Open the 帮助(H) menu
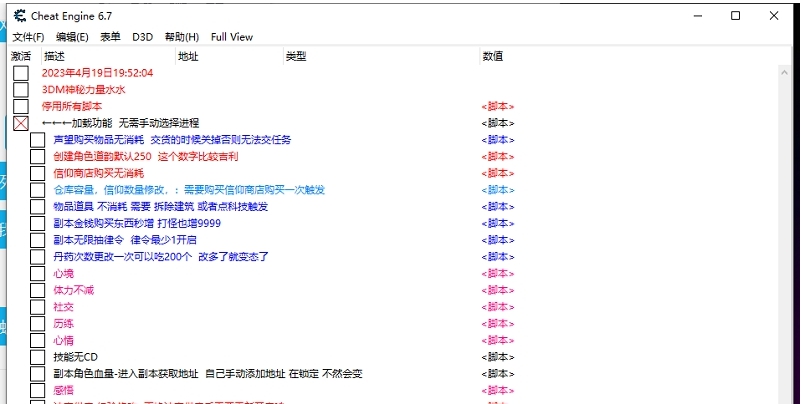Image resolution: width=803 pixels, height=404 pixels. tap(182, 37)
